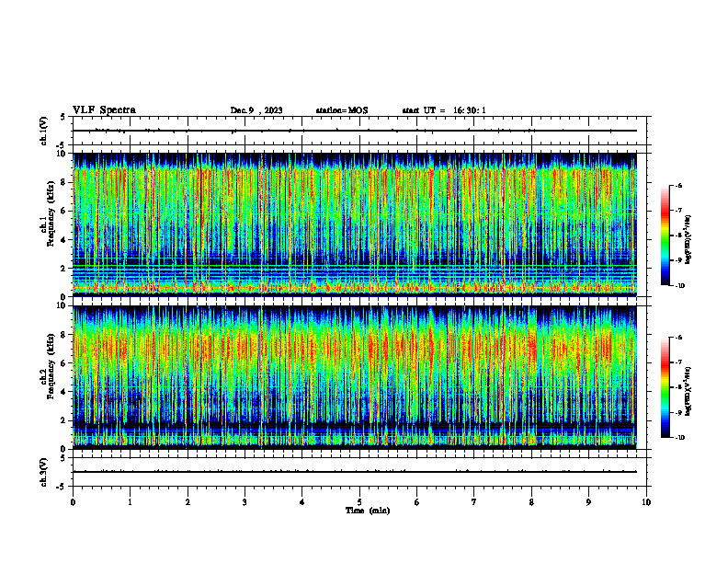This screenshot has width=728, height=563.
Task: Click the "6" kHz tick on ch.1 frequency axis
Action: 64,211
